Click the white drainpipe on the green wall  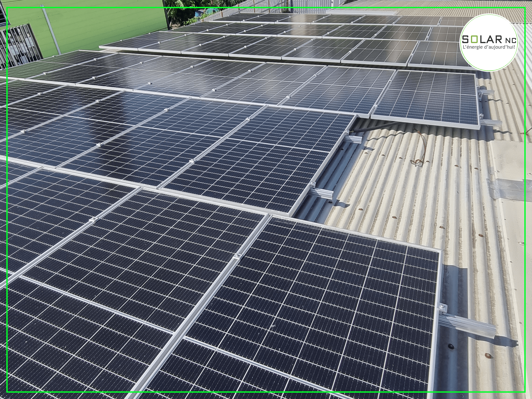51,30
